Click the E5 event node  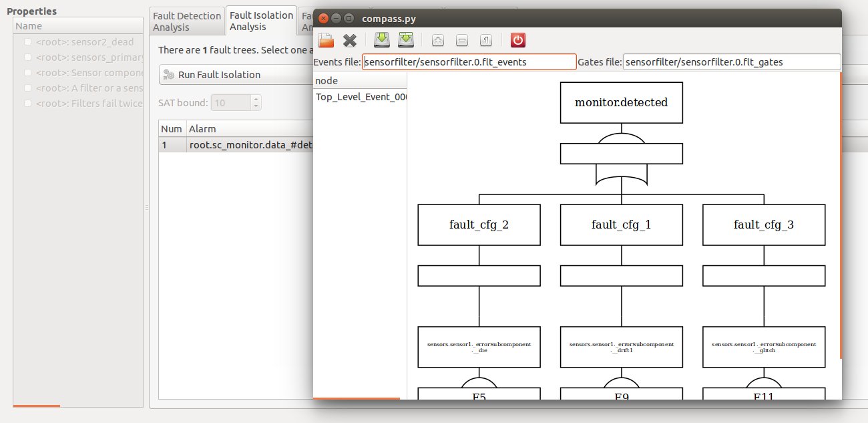(479, 394)
